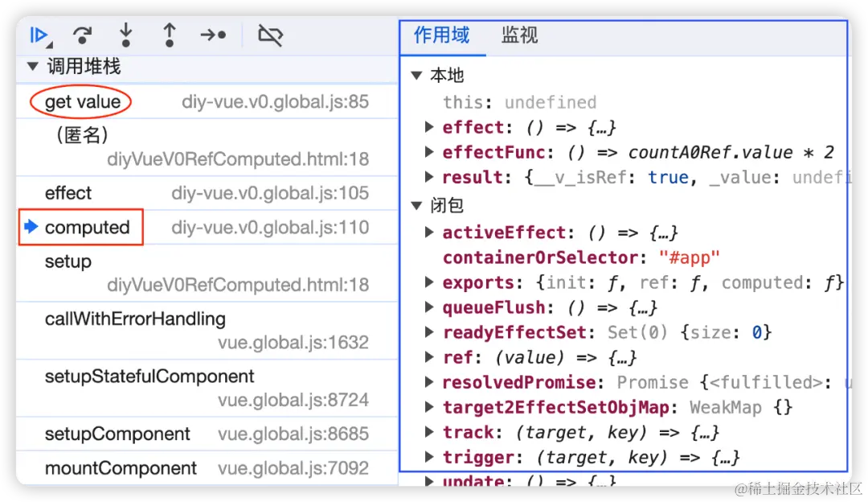Expand the readyEffectSet entry
The image size is (868, 502).
[x=429, y=332]
